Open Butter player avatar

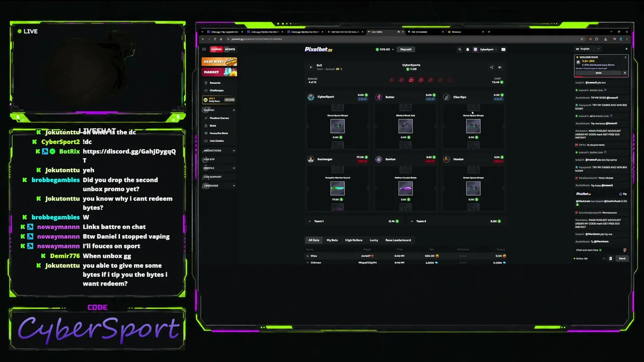click(379, 97)
